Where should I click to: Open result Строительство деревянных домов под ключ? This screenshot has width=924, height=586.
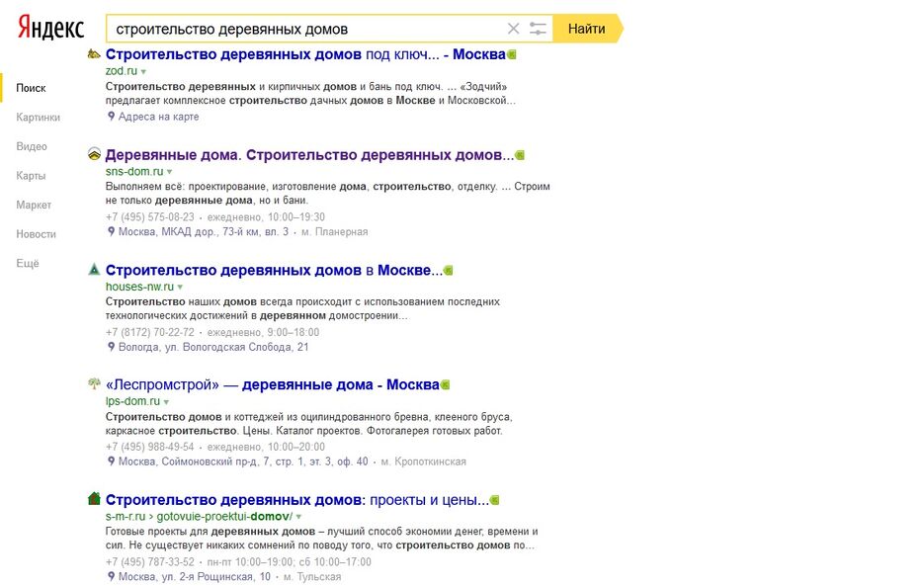click(x=305, y=54)
